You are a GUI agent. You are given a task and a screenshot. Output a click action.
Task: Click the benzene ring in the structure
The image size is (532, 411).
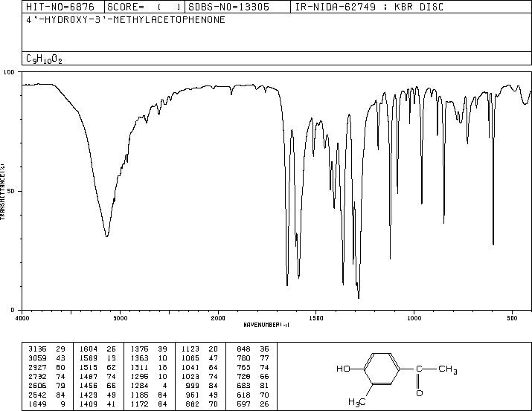[x=382, y=369]
